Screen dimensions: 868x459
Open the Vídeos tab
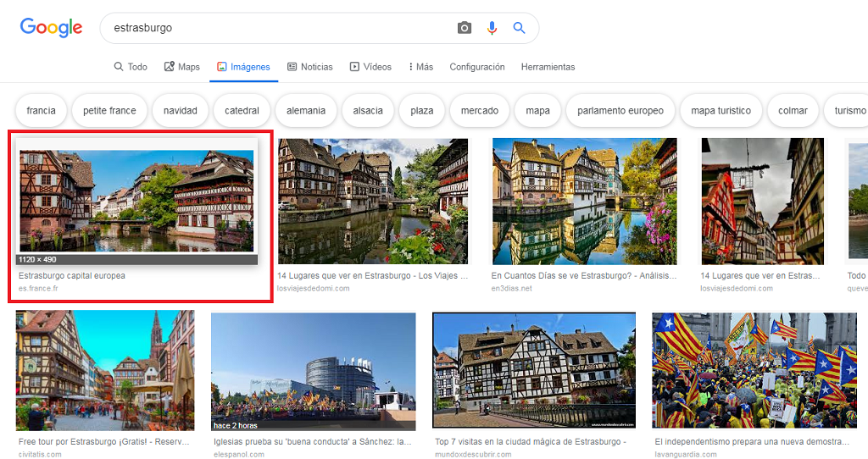[x=370, y=67]
